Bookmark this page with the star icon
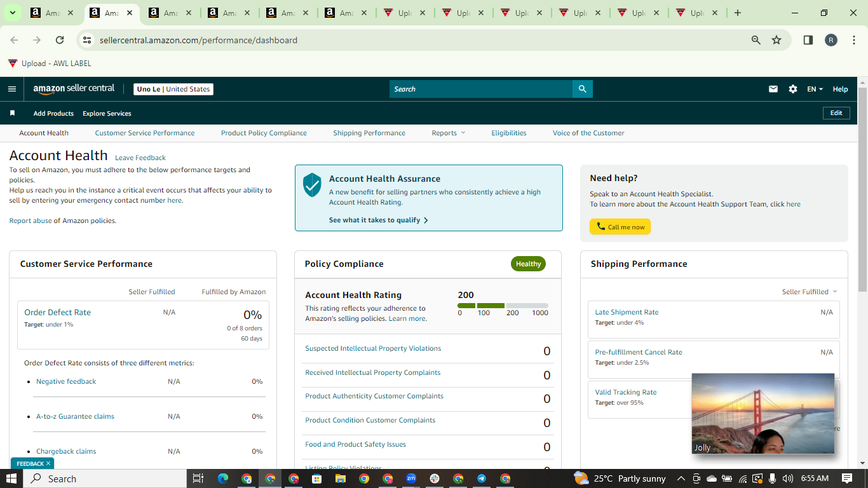The image size is (868, 488). (x=776, y=40)
